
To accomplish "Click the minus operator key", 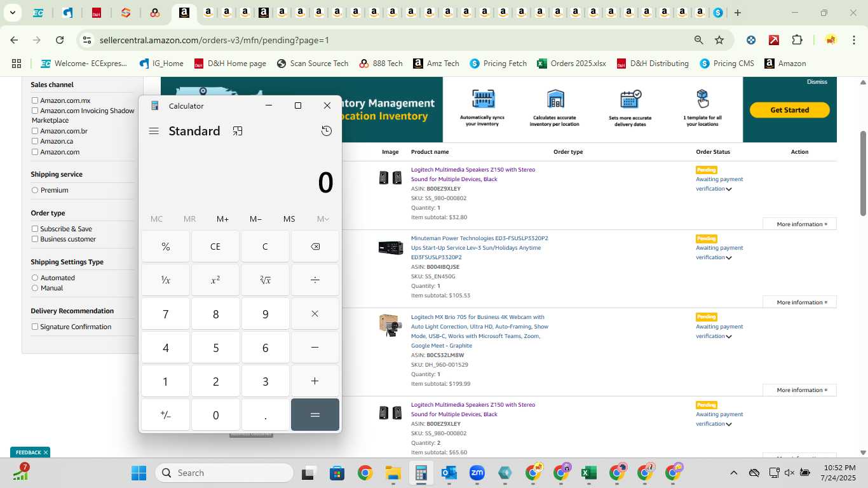I will [315, 348].
